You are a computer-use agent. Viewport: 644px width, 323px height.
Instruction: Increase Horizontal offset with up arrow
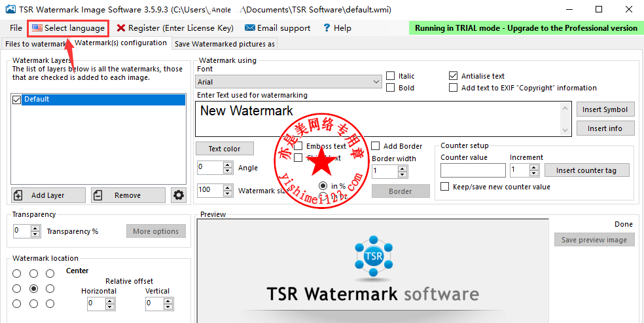[110, 301]
